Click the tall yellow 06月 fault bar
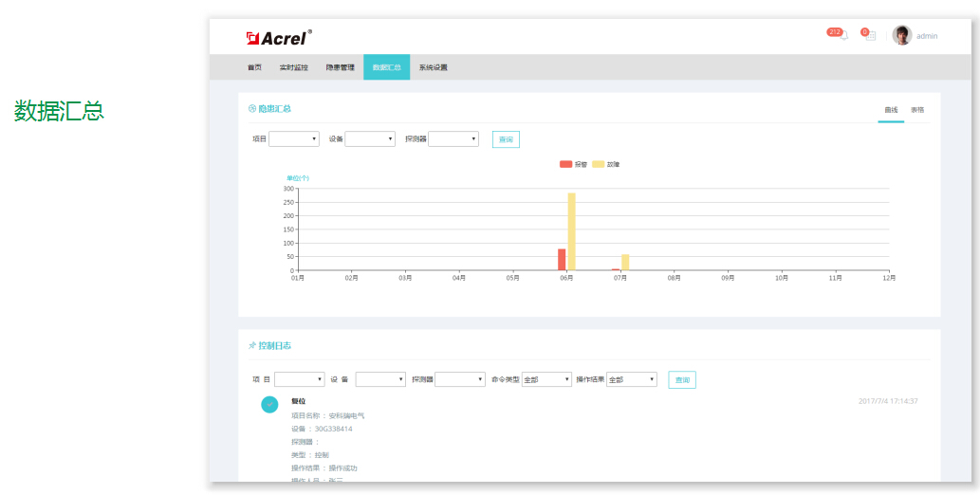 (x=572, y=231)
